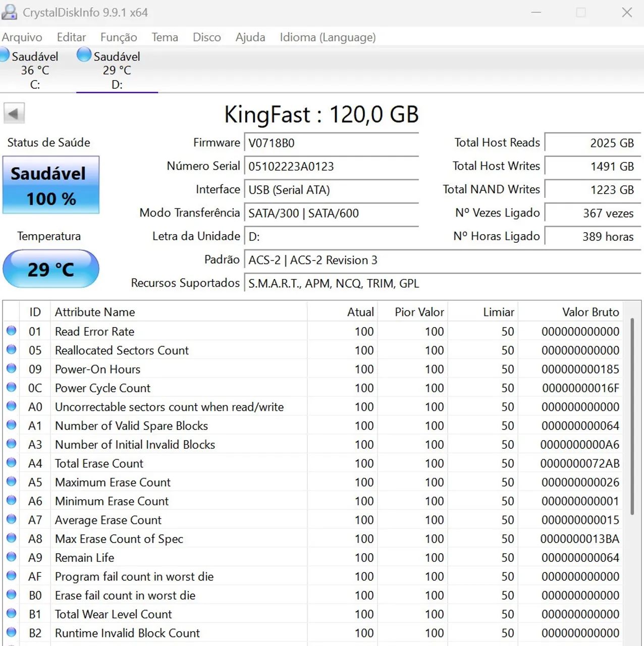Open the Disco menu

tap(207, 37)
